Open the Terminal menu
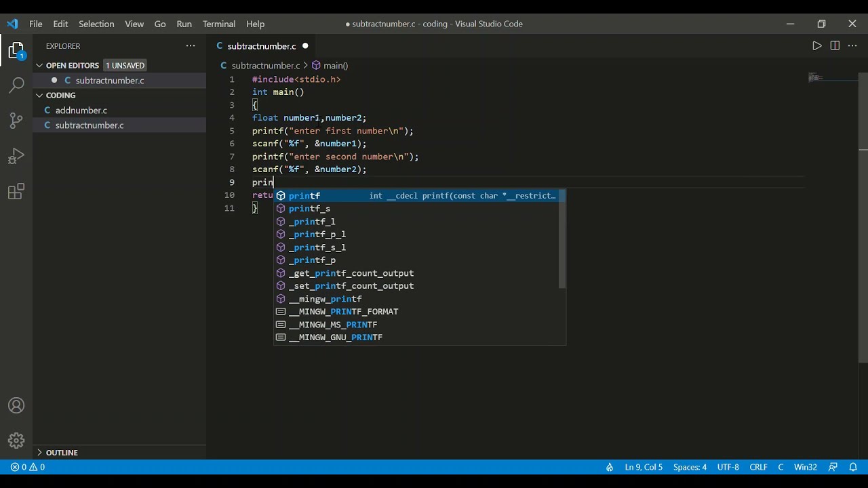 tap(219, 24)
